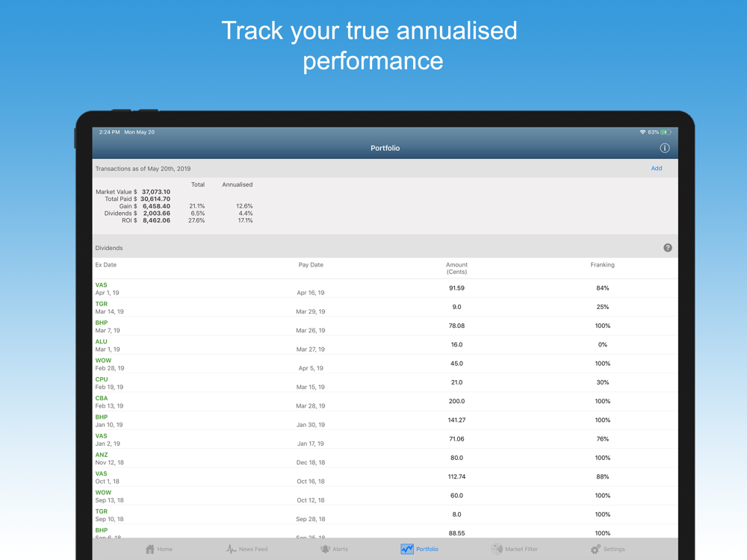This screenshot has height=560, width=747.
Task: Click franking 25% for TGR
Action: (602, 307)
